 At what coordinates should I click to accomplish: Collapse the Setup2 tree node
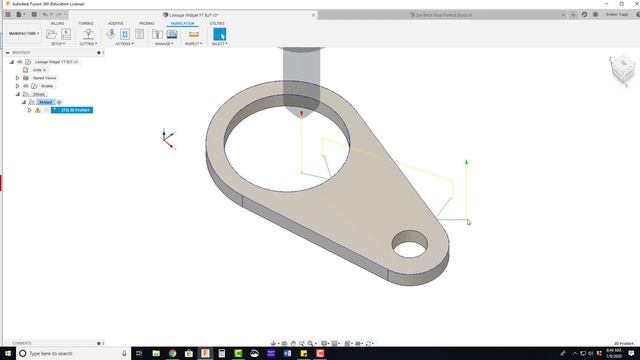pyautogui.click(x=24, y=102)
